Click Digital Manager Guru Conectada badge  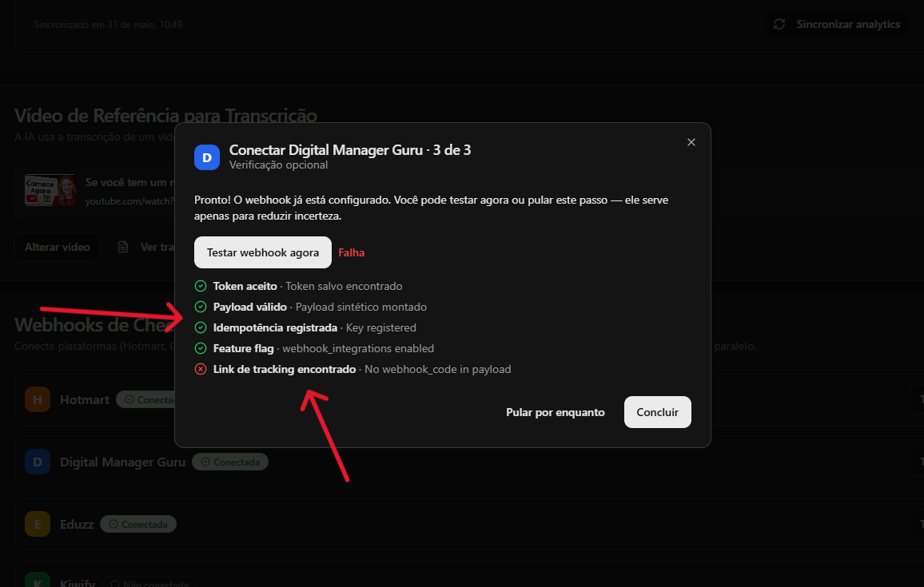(x=230, y=462)
